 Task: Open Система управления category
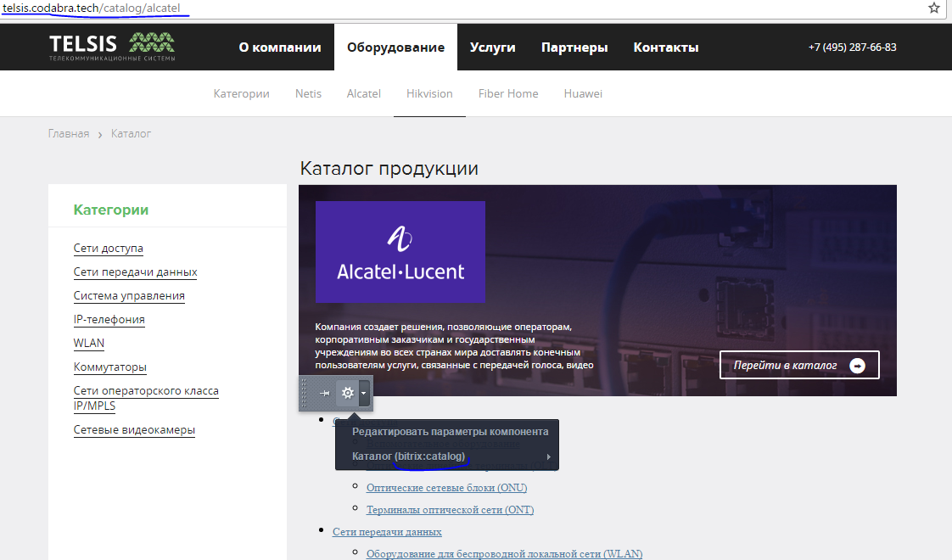tap(129, 296)
